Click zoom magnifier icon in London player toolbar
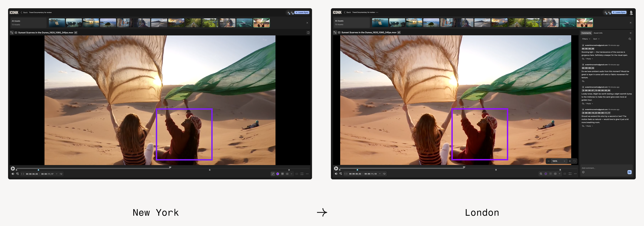644x226 pixels. [x=541, y=174]
